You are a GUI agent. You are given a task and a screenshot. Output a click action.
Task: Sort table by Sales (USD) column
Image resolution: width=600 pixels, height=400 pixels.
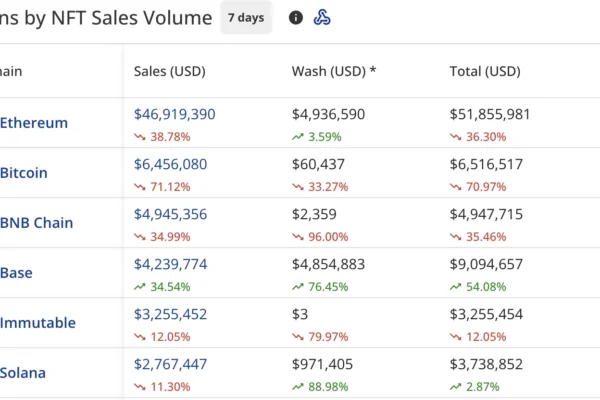(171, 71)
